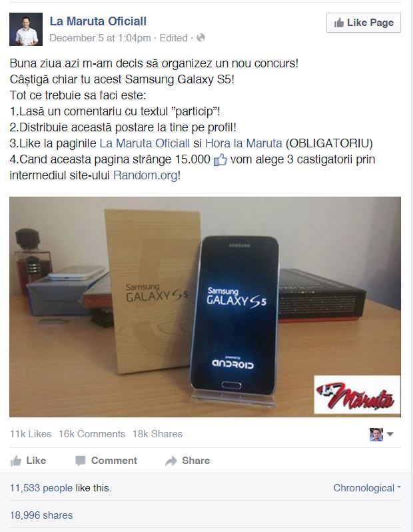Open the Chronological sort dropdown
The image size is (413, 532).
(367, 488)
